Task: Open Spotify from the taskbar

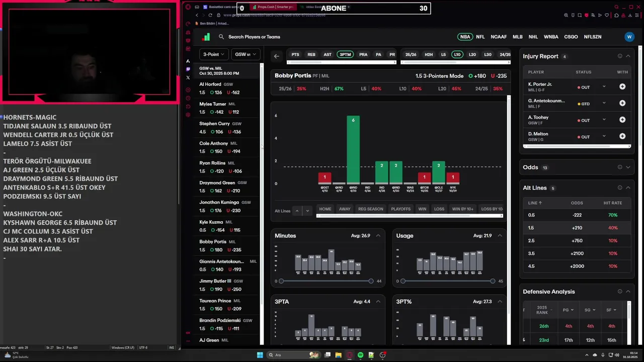Action: pos(360,355)
